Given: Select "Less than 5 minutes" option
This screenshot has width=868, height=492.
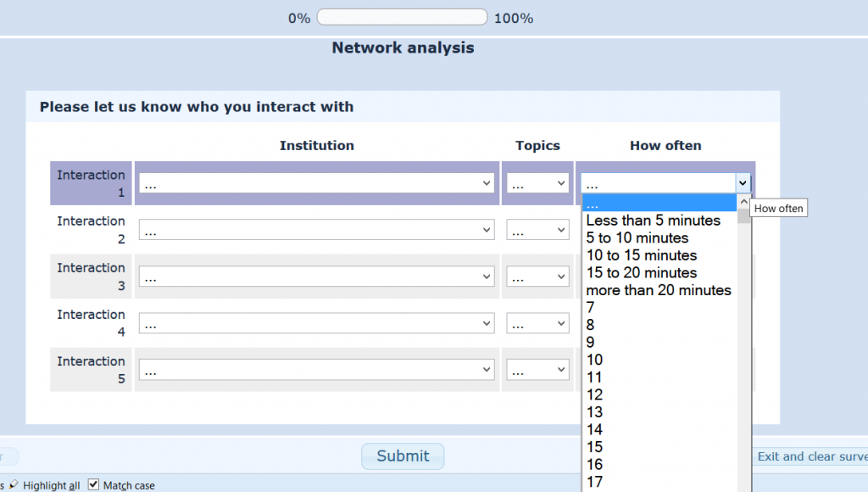Looking at the screenshot, I should 653,221.
